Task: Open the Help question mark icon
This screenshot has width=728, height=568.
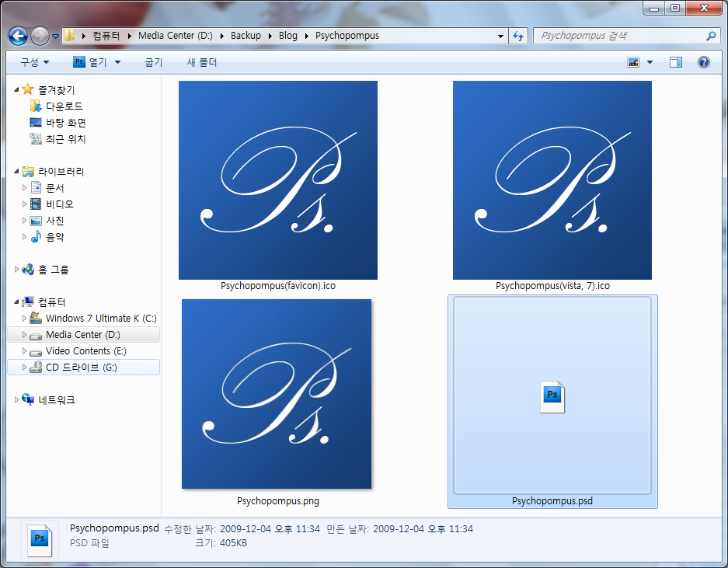Action: pyautogui.click(x=703, y=62)
